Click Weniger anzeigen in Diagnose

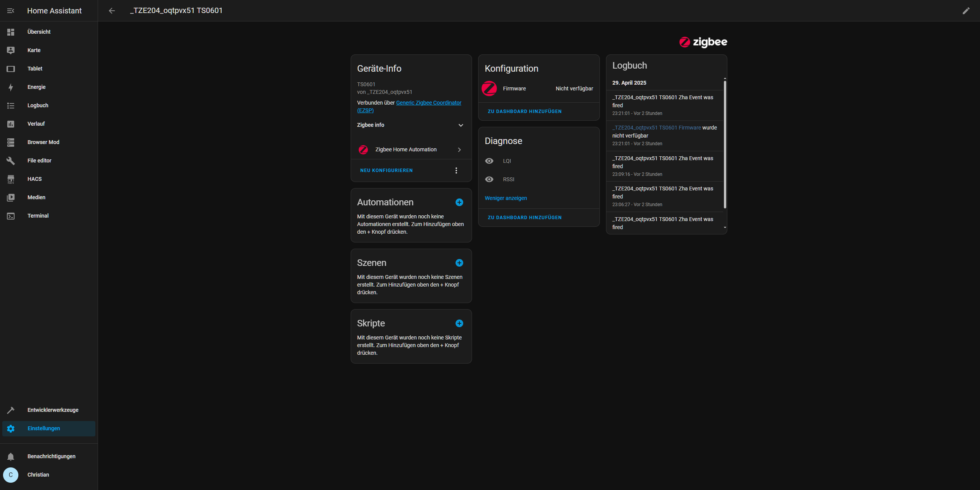coord(506,198)
